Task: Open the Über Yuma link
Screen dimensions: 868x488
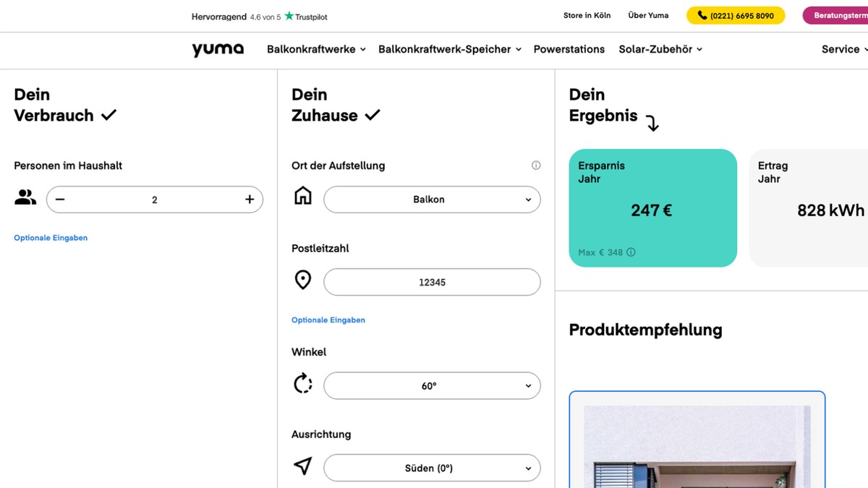Action: pos(648,15)
